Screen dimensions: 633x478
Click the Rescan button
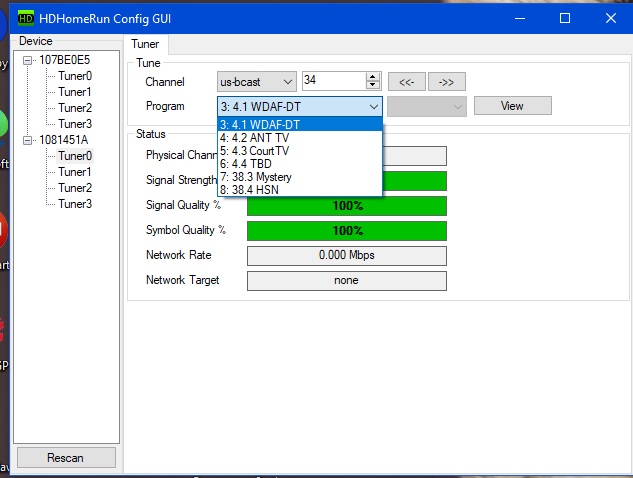click(66, 458)
